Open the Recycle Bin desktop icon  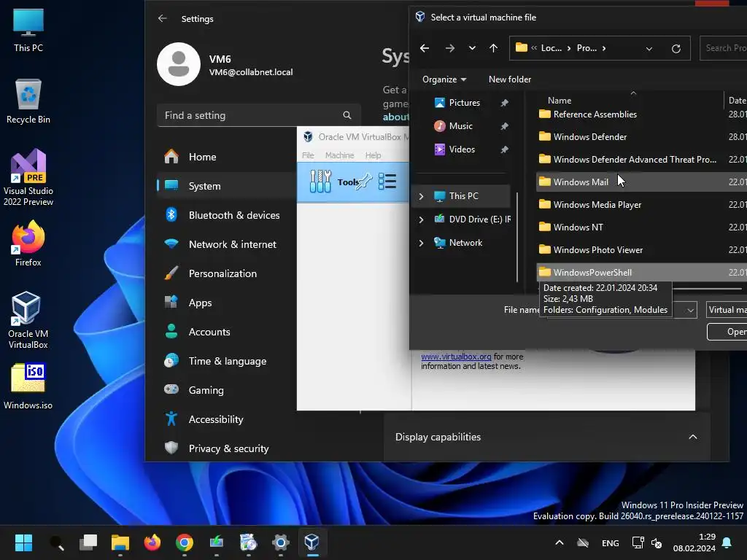28,101
